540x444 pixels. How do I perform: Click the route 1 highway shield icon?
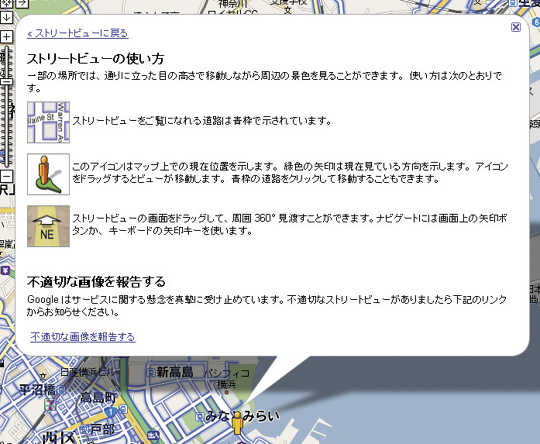click(111, 412)
